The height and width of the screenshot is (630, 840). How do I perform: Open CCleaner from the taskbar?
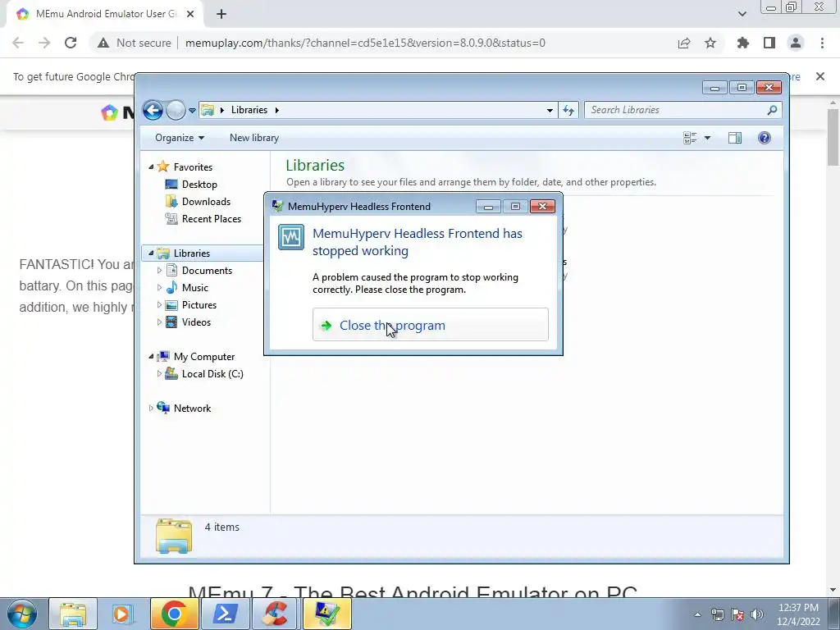tap(276, 614)
